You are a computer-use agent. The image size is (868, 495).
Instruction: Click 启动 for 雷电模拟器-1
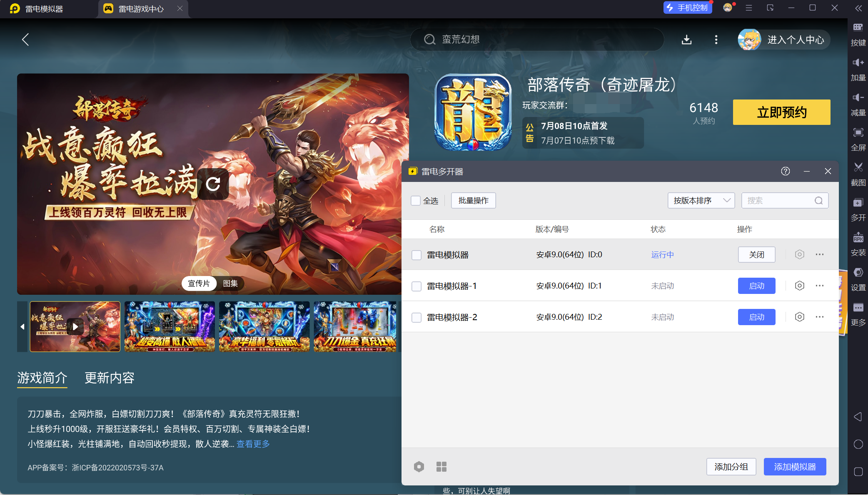756,286
